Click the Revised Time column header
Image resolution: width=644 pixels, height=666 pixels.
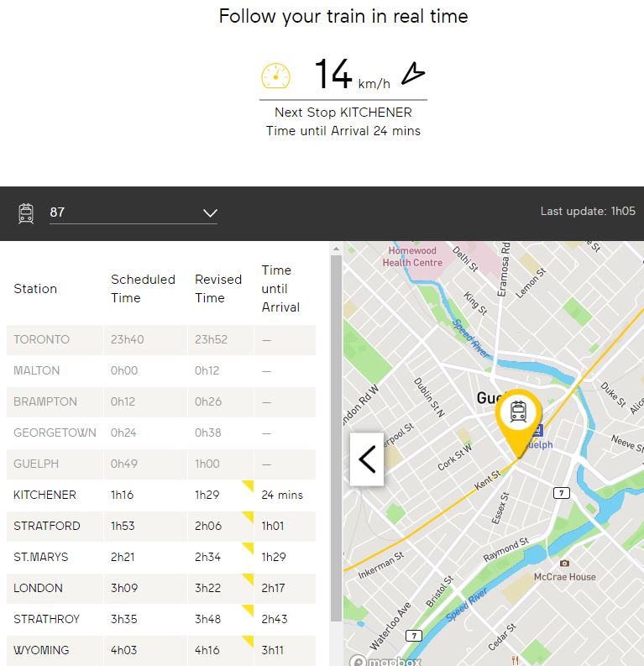click(x=218, y=289)
